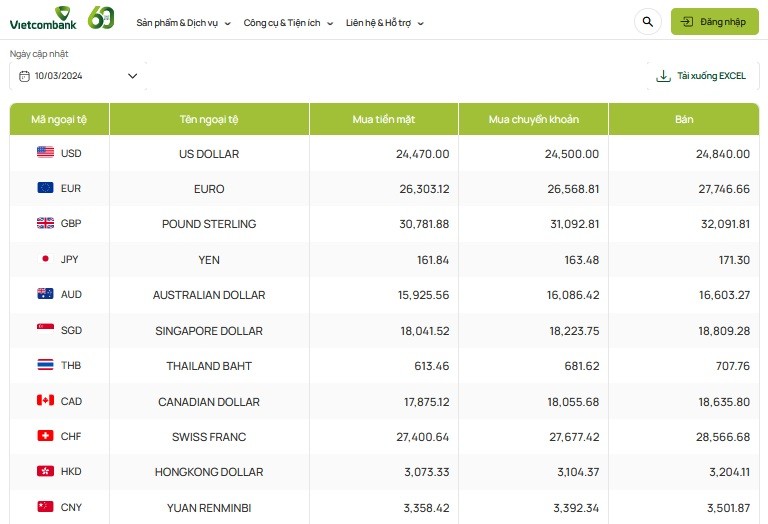768x524 pixels.
Task: Click the Thailand flag icon for THB
Action: click(x=45, y=365)
